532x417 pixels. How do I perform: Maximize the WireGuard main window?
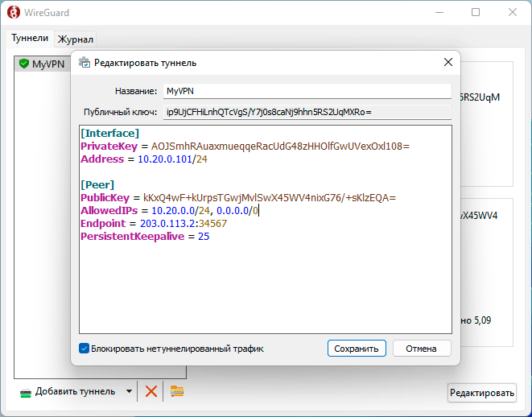coord(476,13)
